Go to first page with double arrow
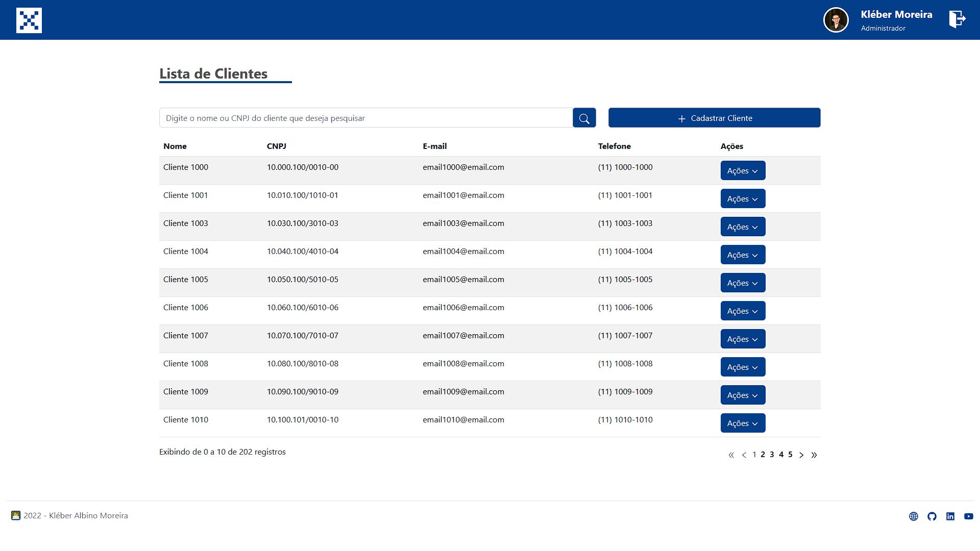This screenshot has width=980, height=551. 731,455
